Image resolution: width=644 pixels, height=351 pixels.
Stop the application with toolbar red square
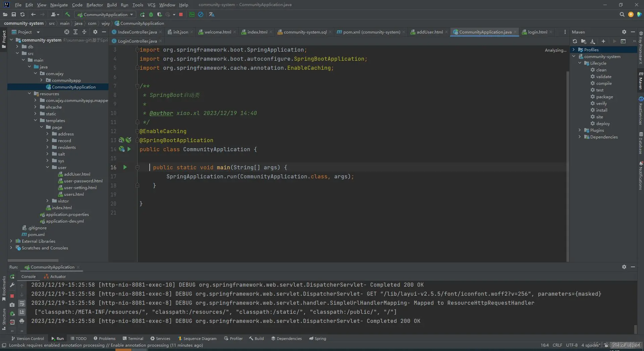pyautogui.click(x=181, y=14)
